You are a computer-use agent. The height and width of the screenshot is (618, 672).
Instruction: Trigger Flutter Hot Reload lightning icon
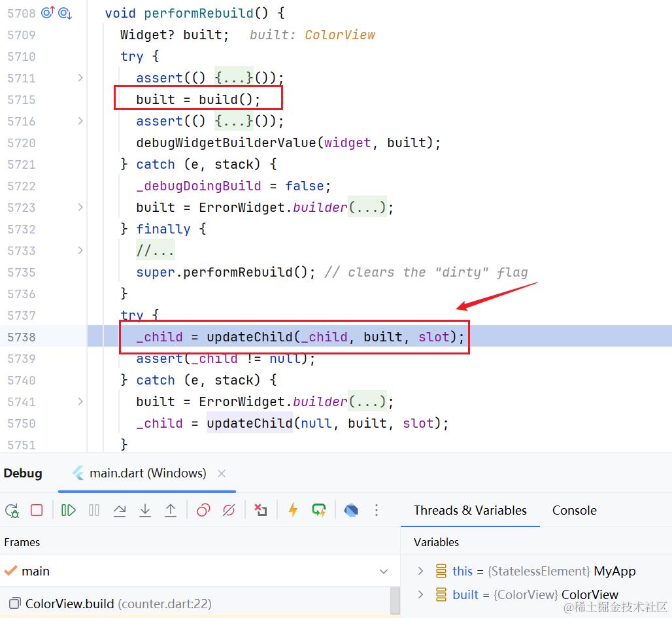293,510
